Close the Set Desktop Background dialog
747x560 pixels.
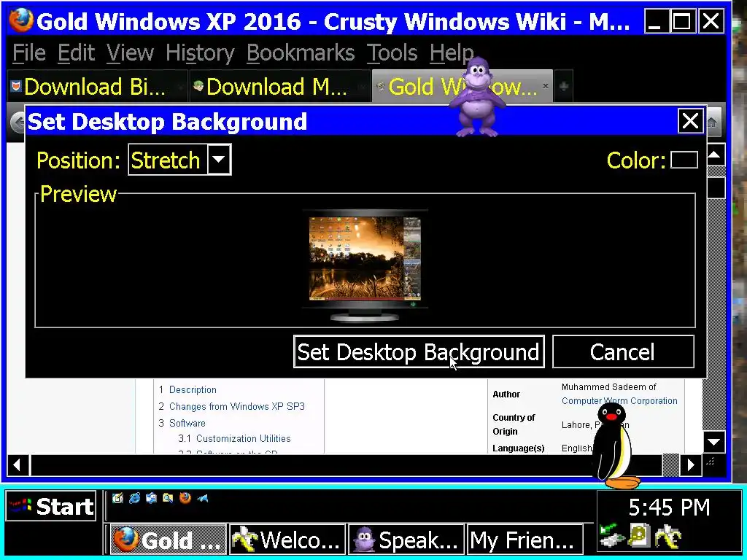click(x=690, y=121)
